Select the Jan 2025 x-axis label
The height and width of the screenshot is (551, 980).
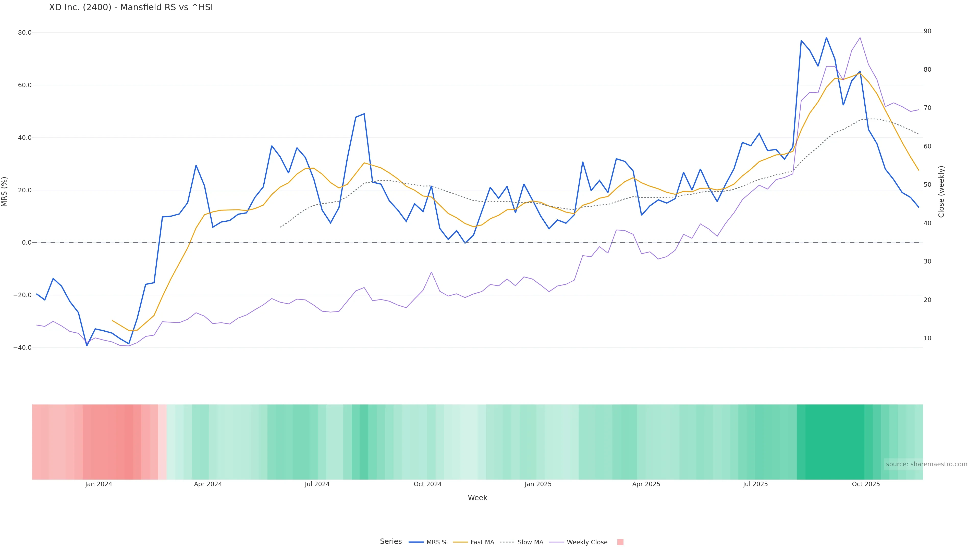click(x=538, y=484)
